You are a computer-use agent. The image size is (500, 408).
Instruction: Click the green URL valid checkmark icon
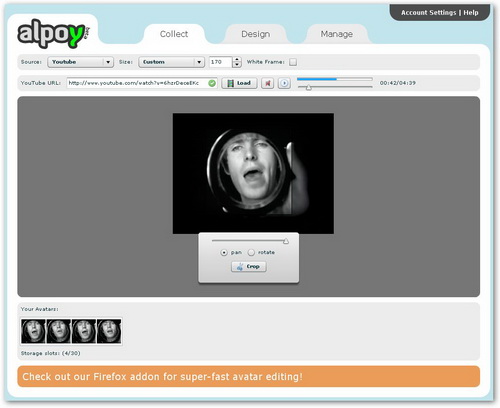[x=212, y=83]
